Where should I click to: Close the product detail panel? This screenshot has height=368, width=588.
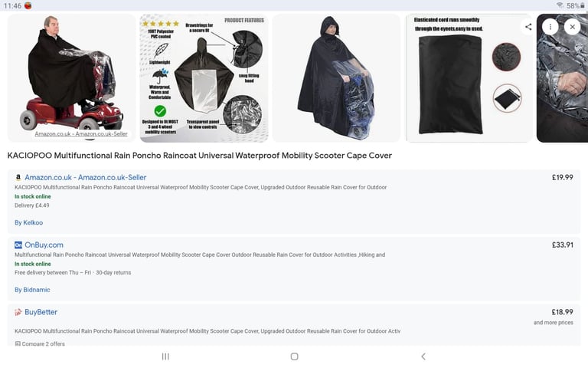[572, 27]
